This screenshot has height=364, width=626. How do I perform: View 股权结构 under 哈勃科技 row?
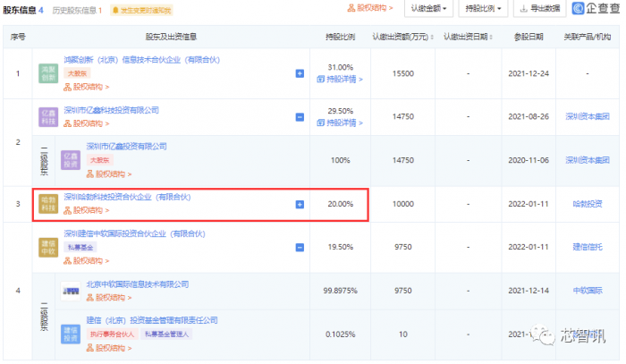click(x=86, y=210)
